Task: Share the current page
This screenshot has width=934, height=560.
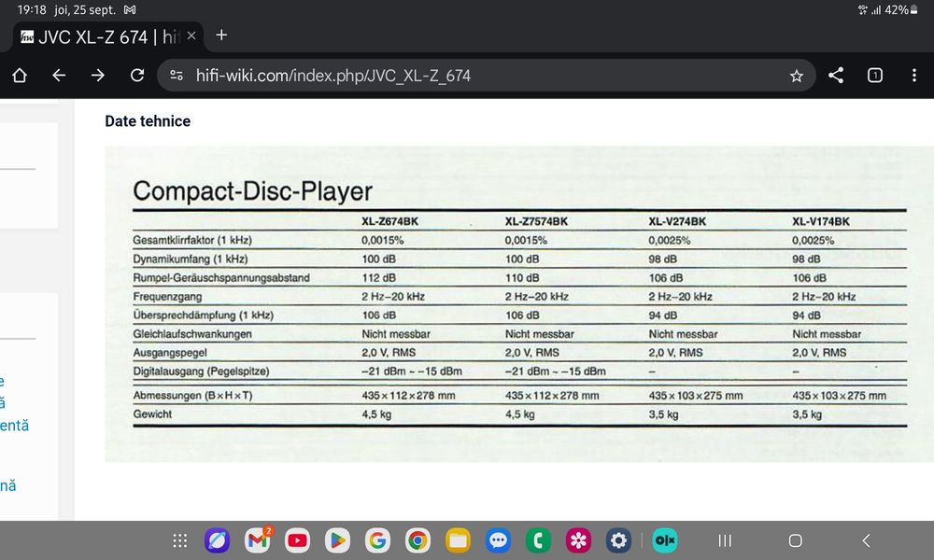Action: (836, 76)
